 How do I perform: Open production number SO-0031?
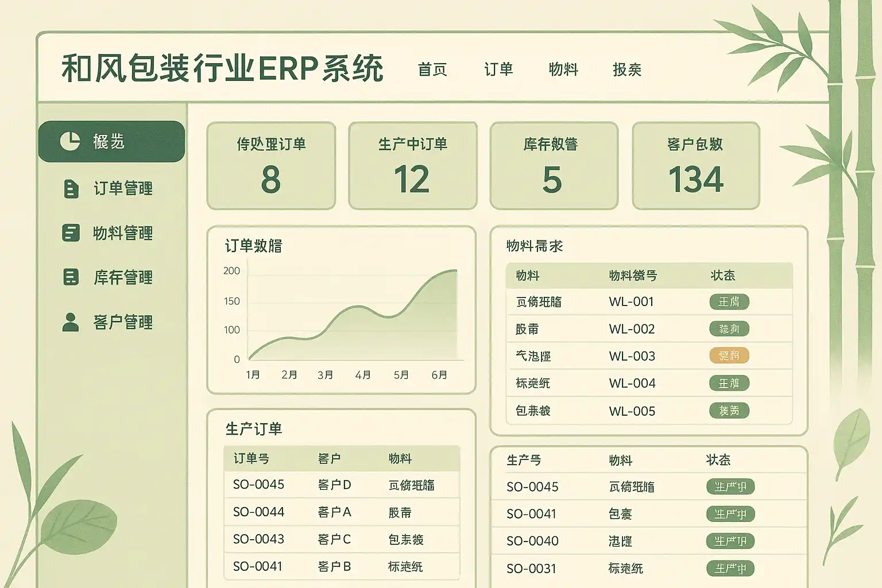tap(531, 568)
